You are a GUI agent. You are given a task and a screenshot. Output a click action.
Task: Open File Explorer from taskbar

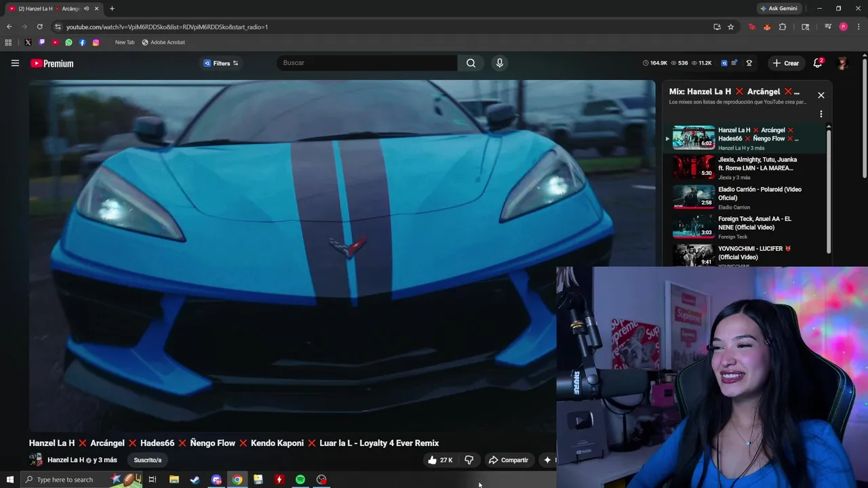point(174,480)
